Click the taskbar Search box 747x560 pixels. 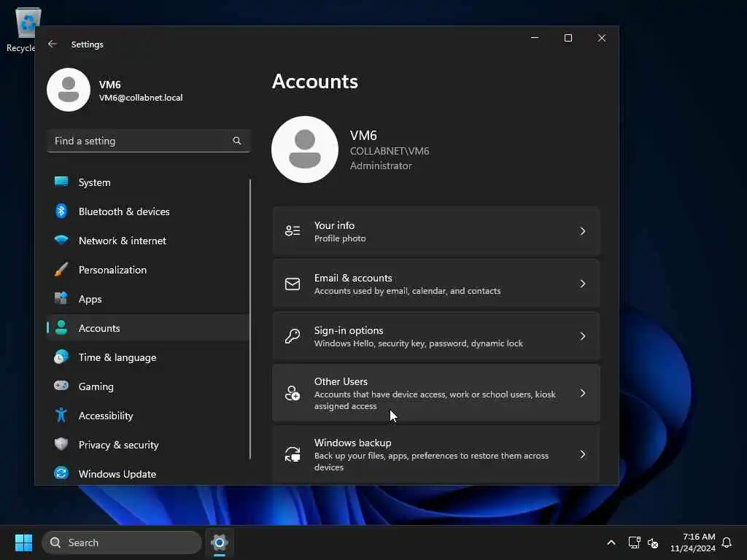[x=122, y=542]
